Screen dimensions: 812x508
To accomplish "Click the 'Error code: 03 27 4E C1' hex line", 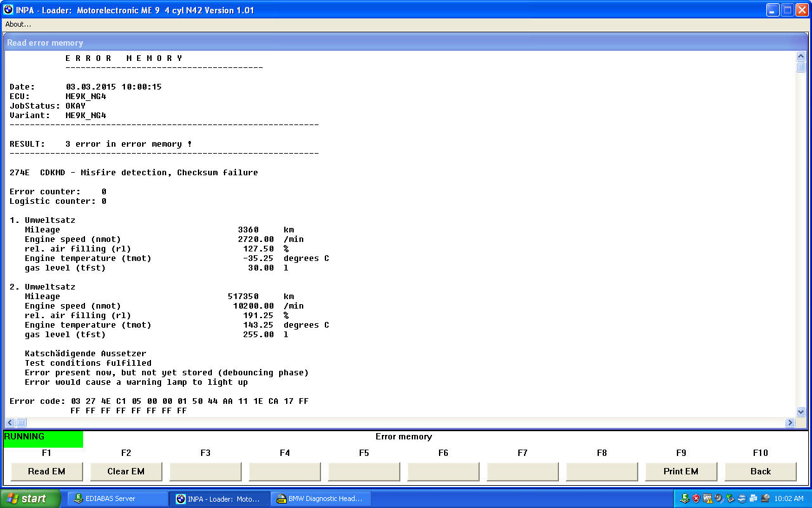I will (x=159, y=401).
